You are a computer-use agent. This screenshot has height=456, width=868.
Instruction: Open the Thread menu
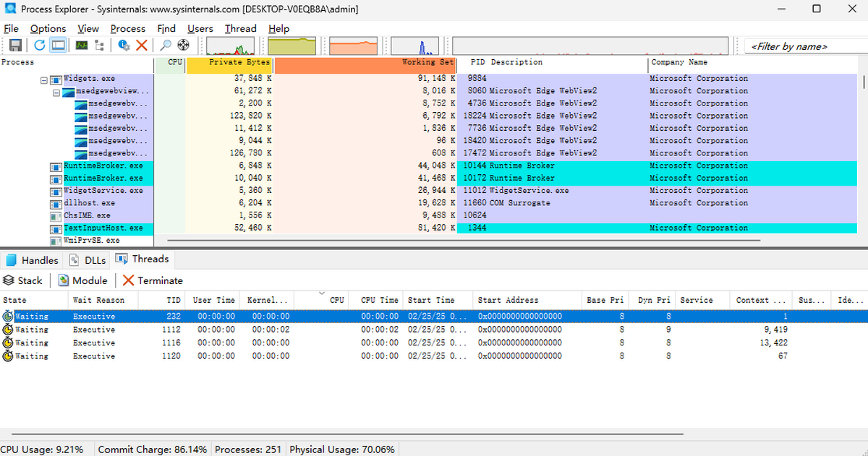240,29
